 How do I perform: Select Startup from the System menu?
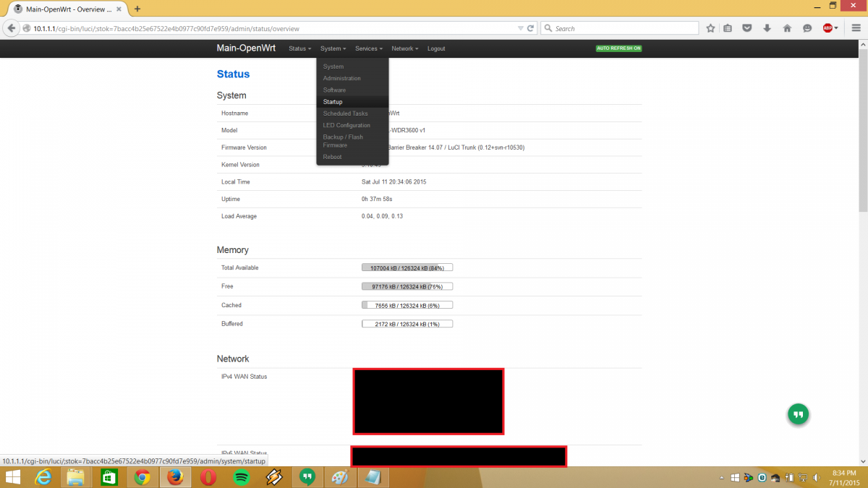pos(333,102)
